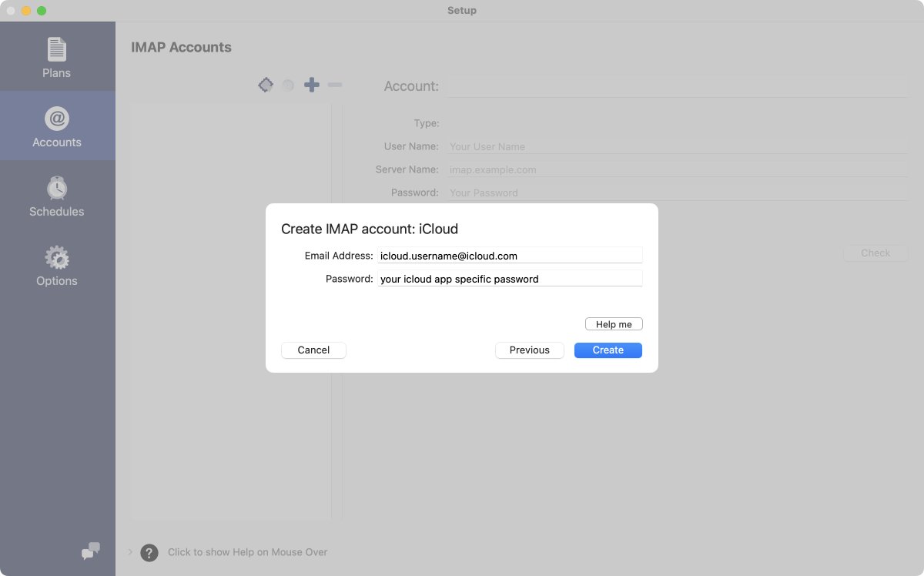Image resolution: width=924 pixels, height=576 pixels.
Task: Click the question mark help icon
Action: pos(149,552)
